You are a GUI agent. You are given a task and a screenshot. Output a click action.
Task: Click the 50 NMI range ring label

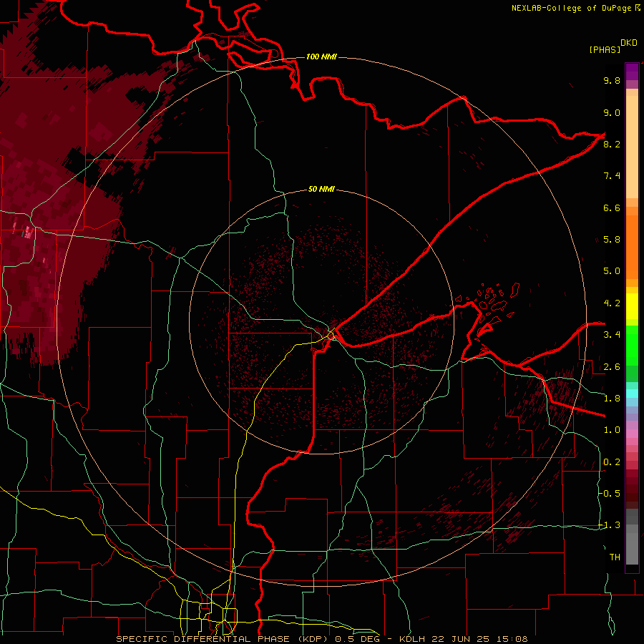click(321, 190)
